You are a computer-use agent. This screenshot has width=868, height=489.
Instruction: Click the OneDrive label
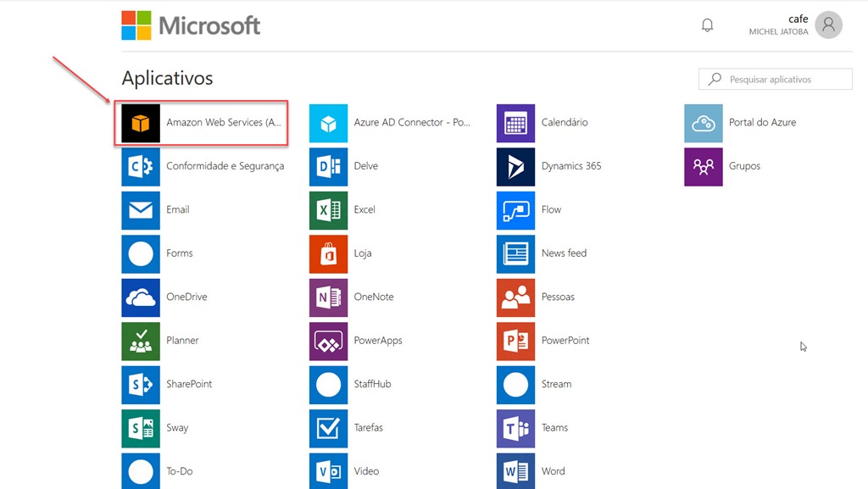point(186,297)
